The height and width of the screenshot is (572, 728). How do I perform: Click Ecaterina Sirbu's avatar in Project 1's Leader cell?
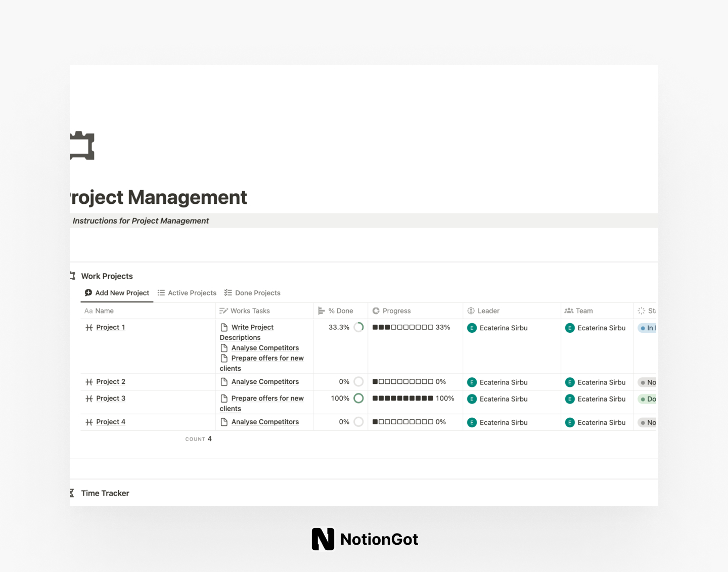(x=472, y=328)
